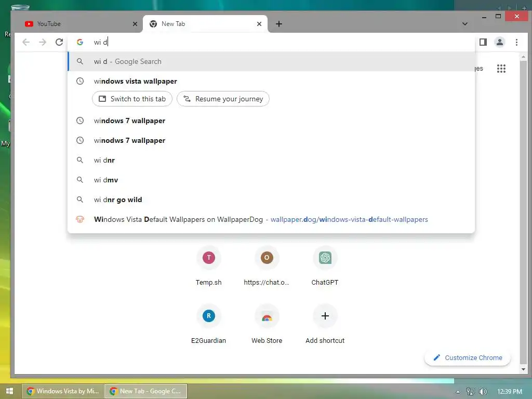Image resolution: width=532 pixels, height=399 pixels.
Task: Close the New Tab tab
Action: tap(259, 24)
